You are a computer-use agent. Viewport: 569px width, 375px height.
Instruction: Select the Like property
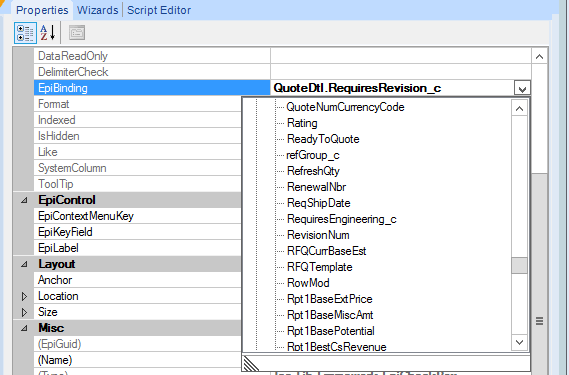[138, 152]
